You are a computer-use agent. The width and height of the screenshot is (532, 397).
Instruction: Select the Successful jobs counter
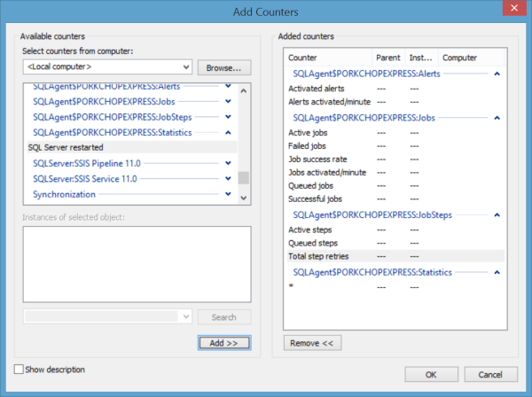click(395, 198)
